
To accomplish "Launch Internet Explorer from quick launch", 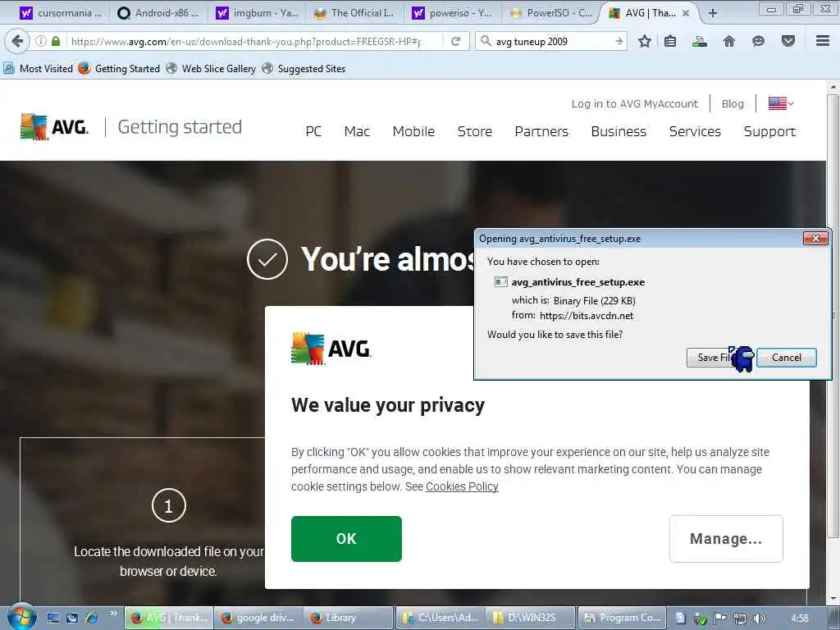I will (92, 618).
